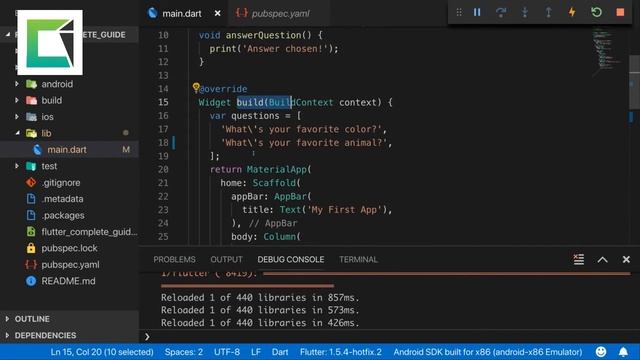Switch to the main.dart editor tab
The height and width of the screenshot is (360, 640).
[x=182, y=13]
